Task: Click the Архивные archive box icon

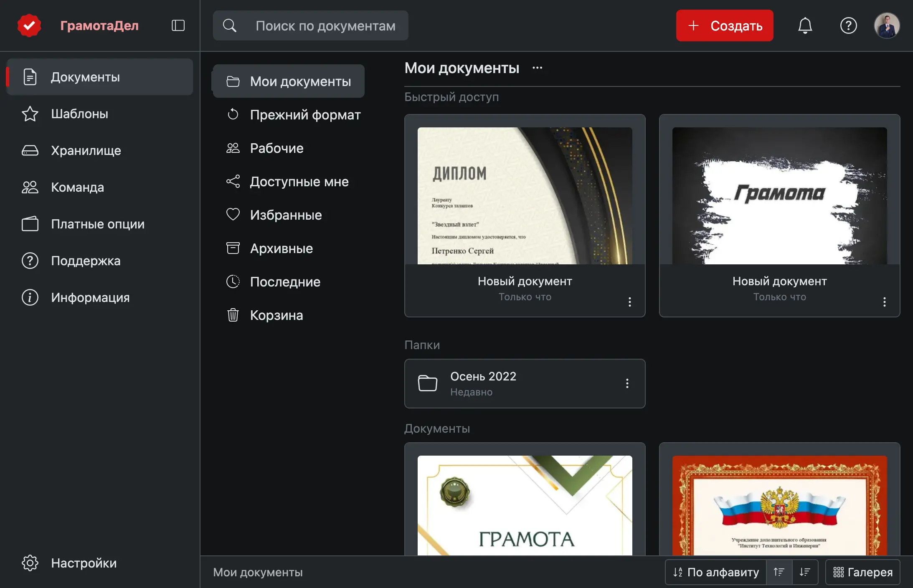Action: [x=233, y=248]
